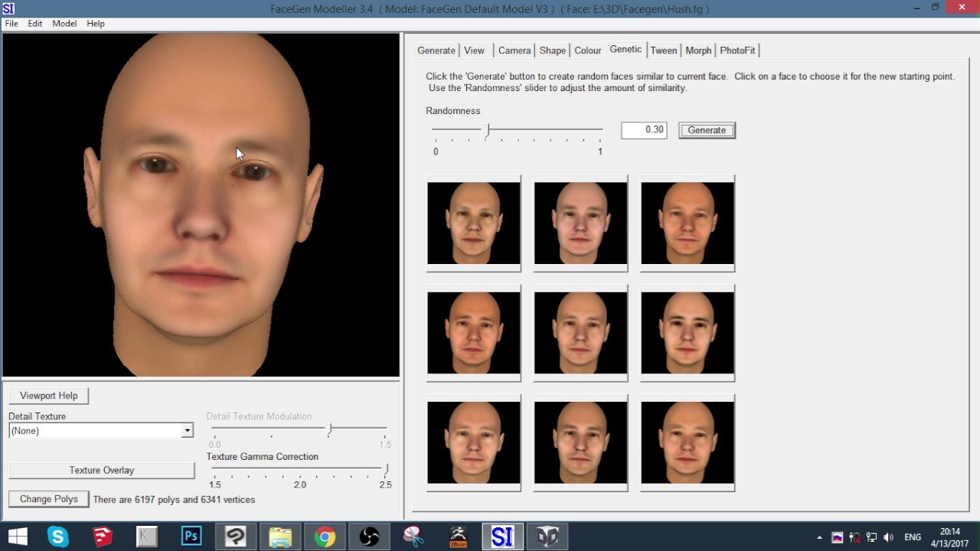Switch to the Colour tab

tap(588, 51)
